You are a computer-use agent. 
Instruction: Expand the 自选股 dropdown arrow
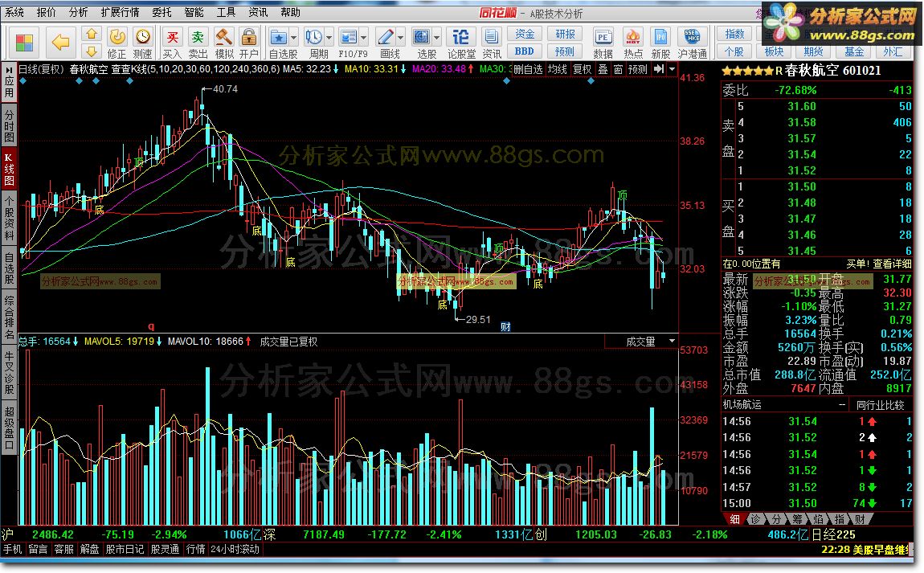pos(293,39)
